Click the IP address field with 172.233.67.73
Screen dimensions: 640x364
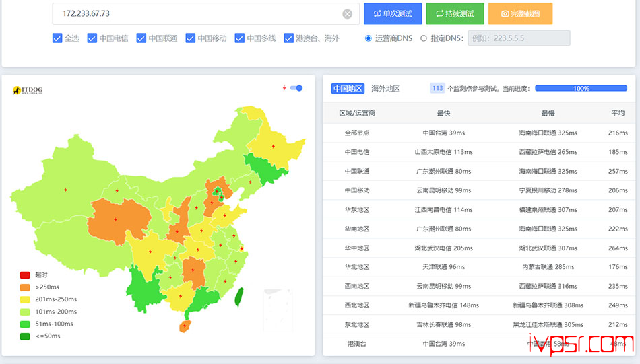point(205,14)
